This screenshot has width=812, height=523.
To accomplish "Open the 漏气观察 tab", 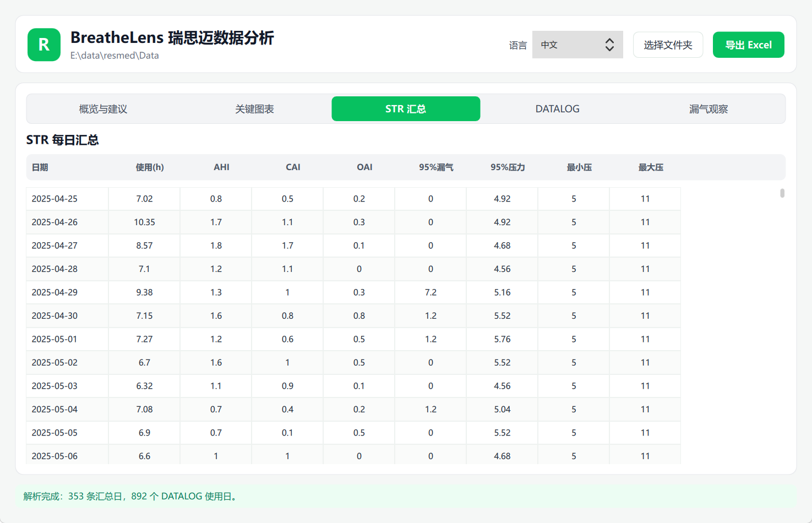I will point(709,109).
